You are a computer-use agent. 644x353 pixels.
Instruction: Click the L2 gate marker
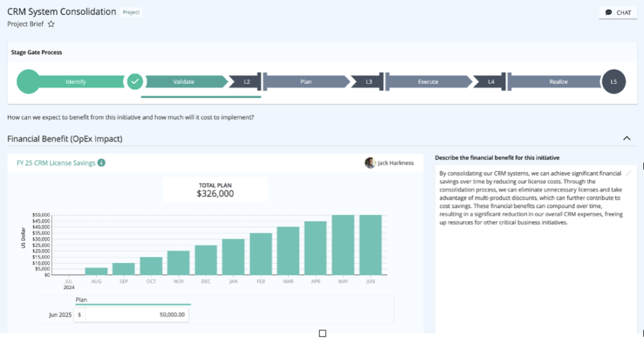[x=247, y=82]
